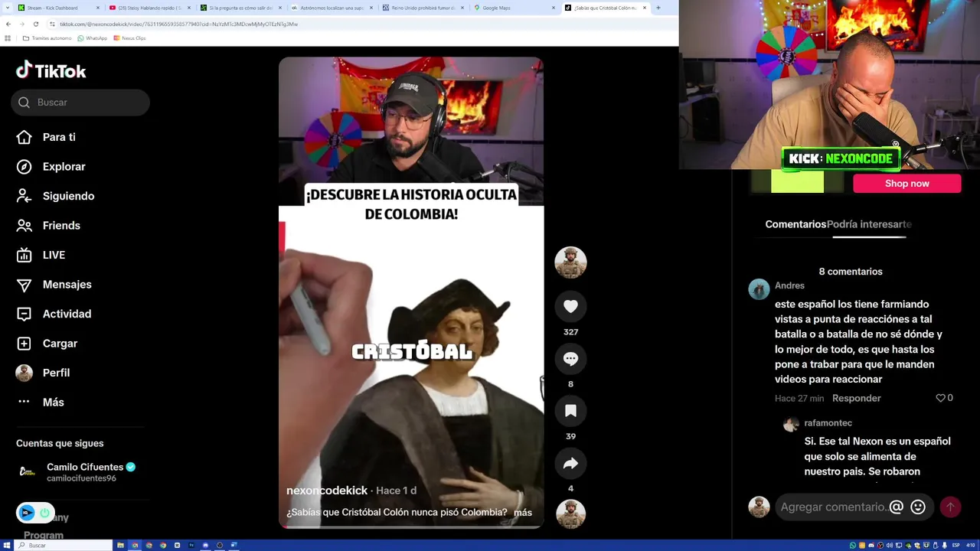The height and width of the screenshot is (551, 980).
Task: Click Cargar upload icon
Action: pos(24,344)
